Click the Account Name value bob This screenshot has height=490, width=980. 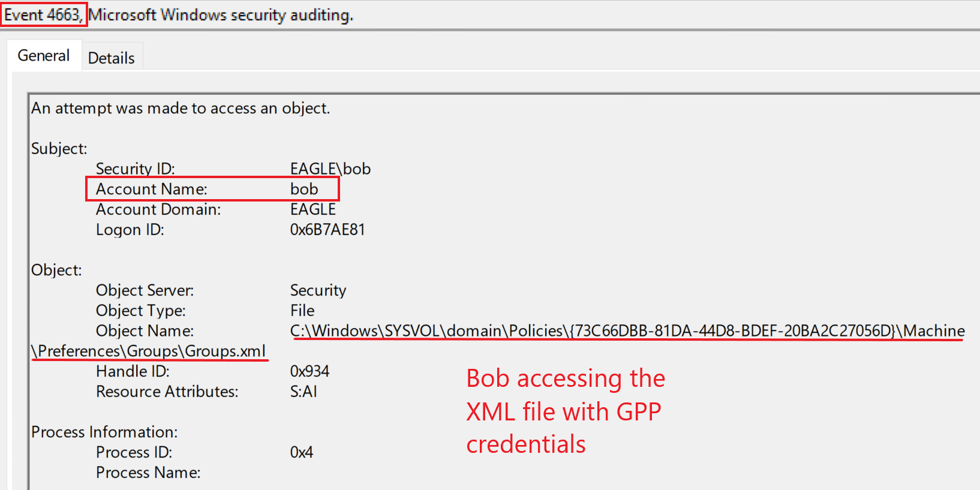304,189
